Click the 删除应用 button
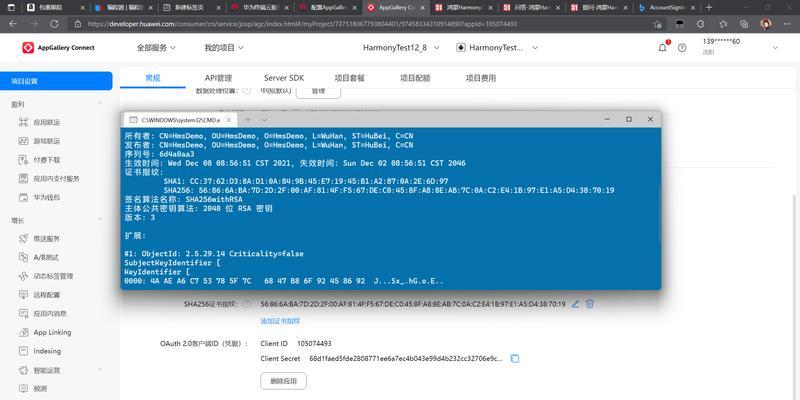This screenshot has width=800, height=400. (283, 381)
